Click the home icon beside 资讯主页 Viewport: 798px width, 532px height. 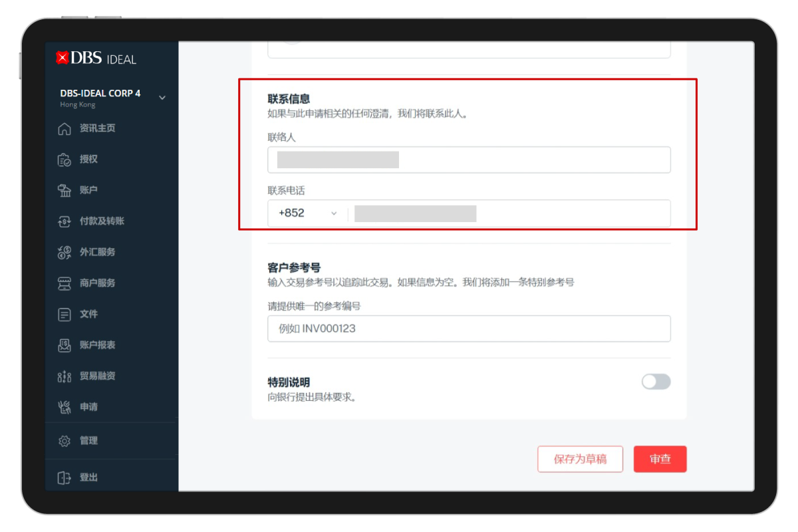(x=65, y=129)
